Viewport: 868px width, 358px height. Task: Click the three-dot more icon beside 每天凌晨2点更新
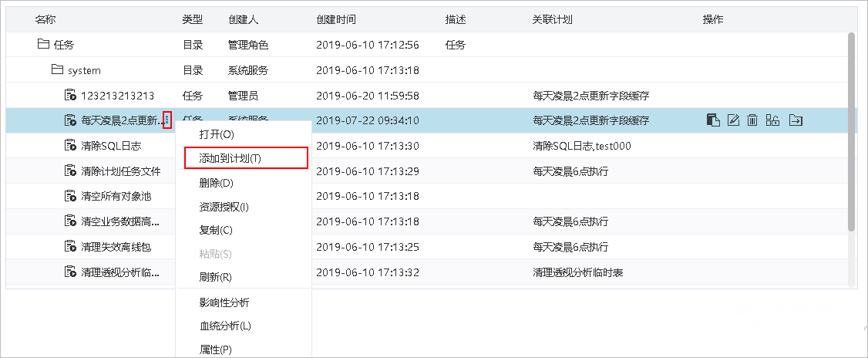167,120
